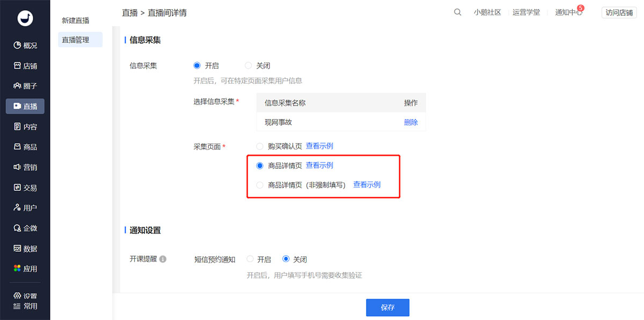Viewport: 644px width, 320px height.
Task: Choose 商品详情页 (非强制填写) radio option
Action: [260, 185]
